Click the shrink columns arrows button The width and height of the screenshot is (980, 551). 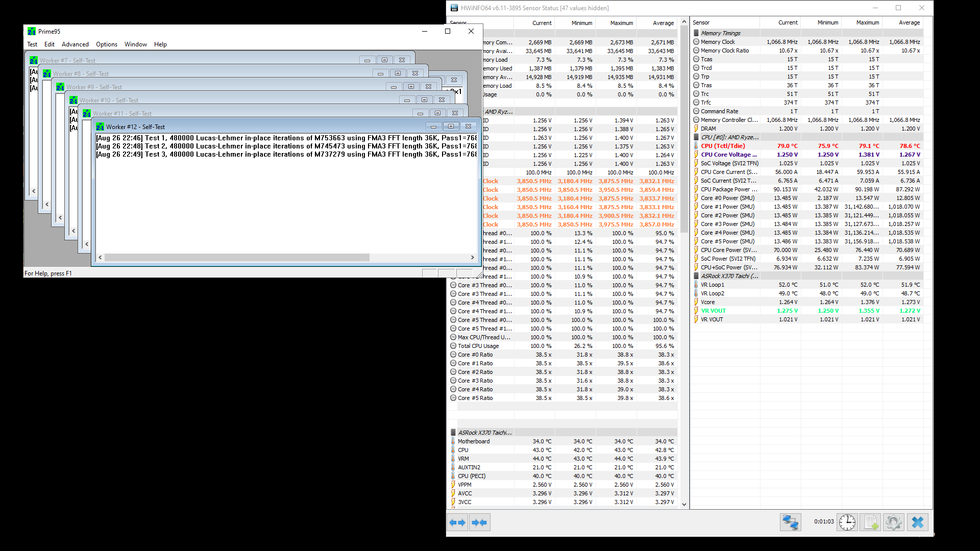click(x=480, y=522)
